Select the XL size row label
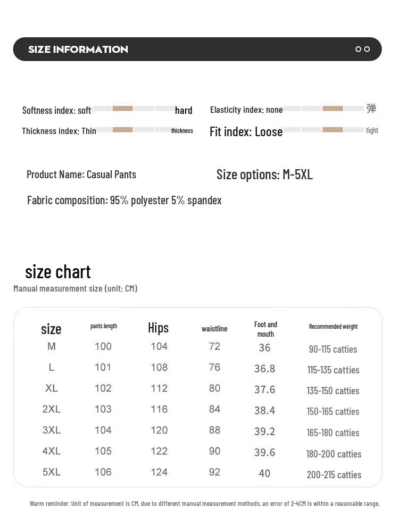399x532 pixels. click(x=52, y=388)
